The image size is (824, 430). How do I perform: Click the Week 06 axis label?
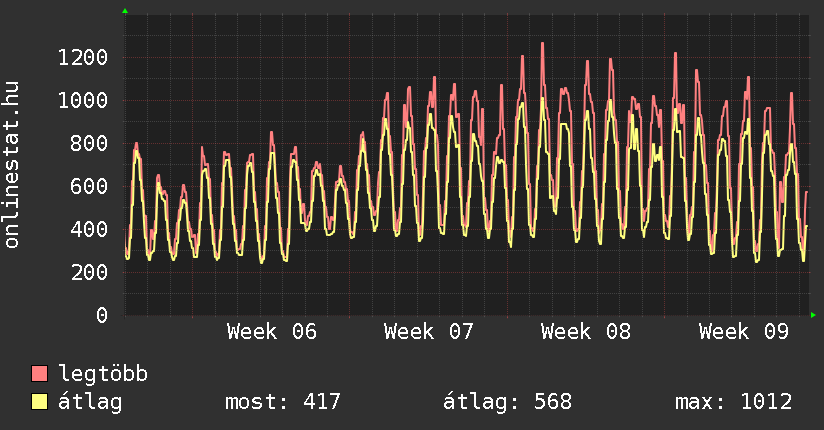[272, 332]
